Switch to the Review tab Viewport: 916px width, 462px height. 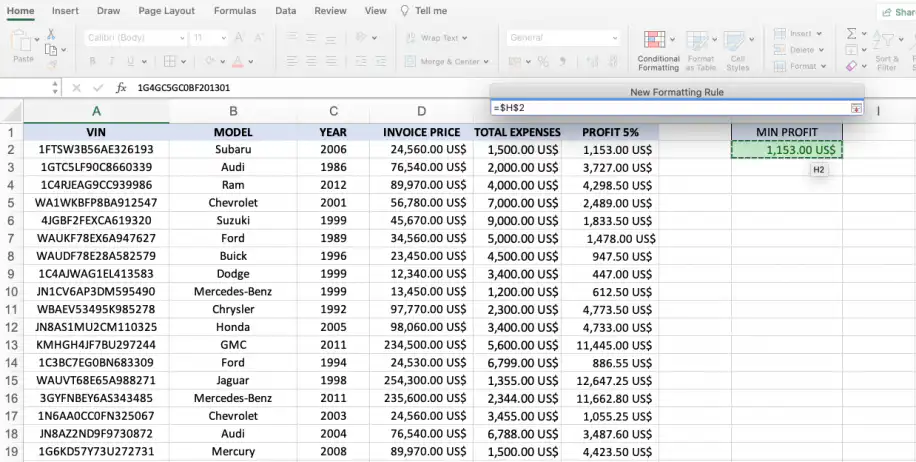coord(330,11)
